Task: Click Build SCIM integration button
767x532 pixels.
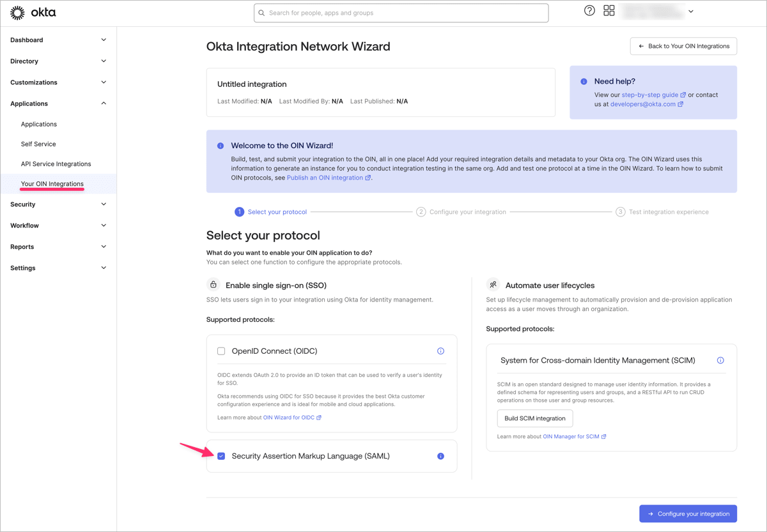Action: click(x=535, y=418)
